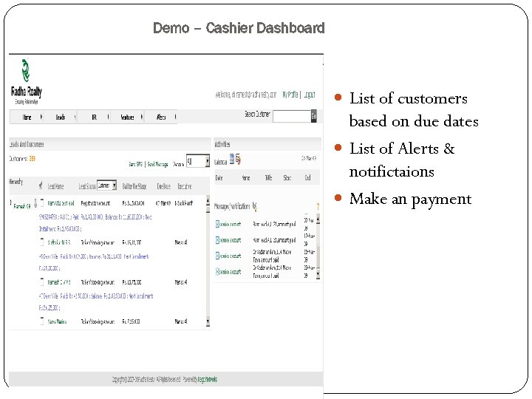
Task: Open the View dropdown showing All
Action: 198,161
